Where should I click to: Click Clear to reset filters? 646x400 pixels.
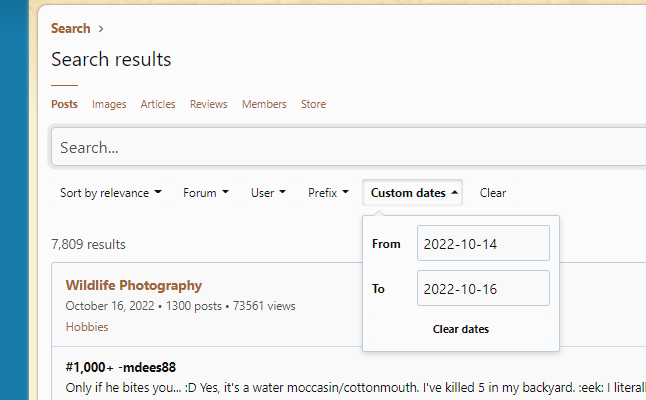[x=493, y=193]
